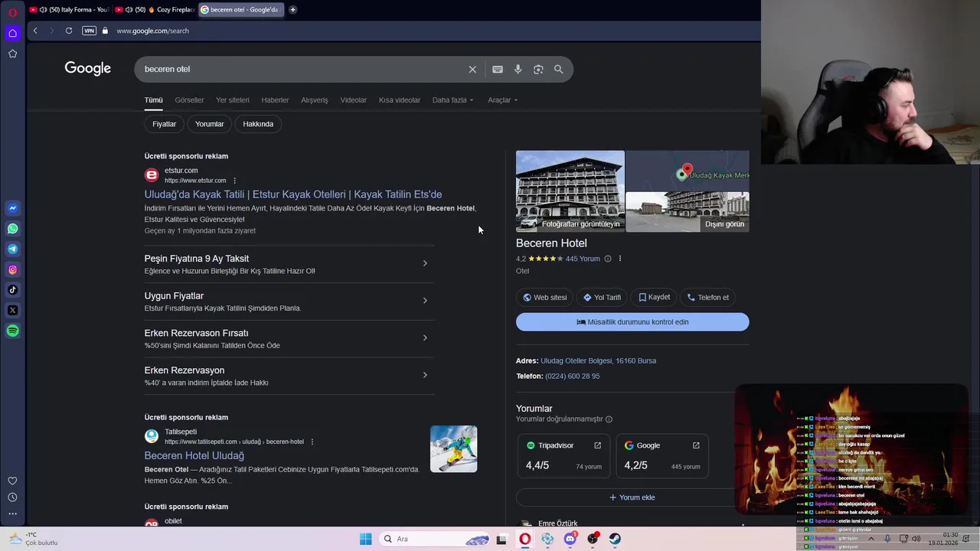Click the Opera sidebar heart icon

coord(12,481)
